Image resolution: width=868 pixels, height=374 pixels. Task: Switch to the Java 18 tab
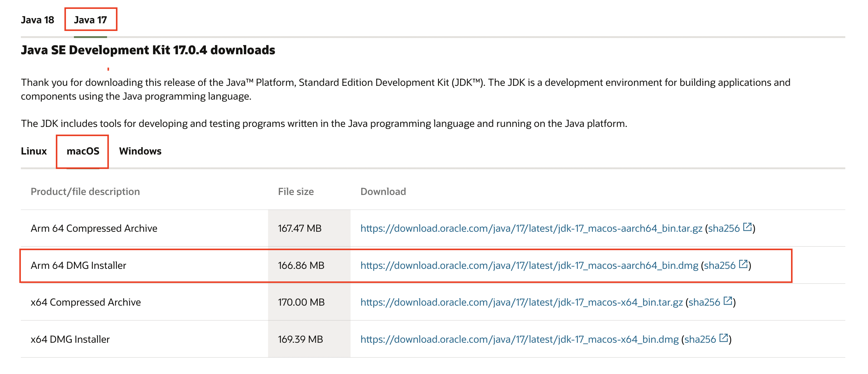[37, 20]
